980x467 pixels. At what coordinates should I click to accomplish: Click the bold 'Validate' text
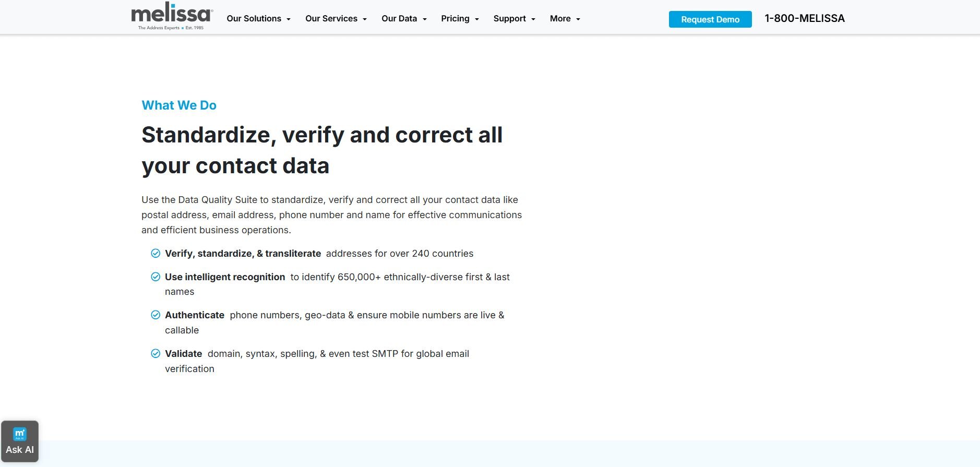(184, 354)
